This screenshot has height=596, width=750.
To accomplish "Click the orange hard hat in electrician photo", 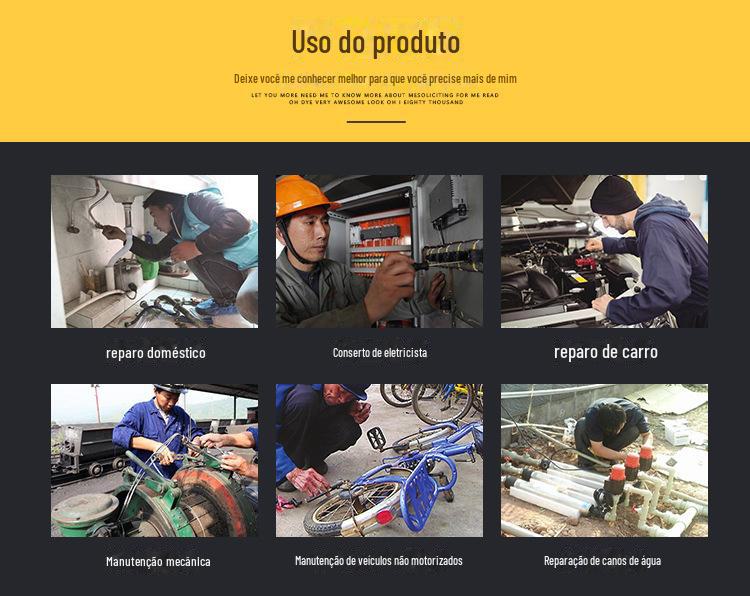I will (x=300, y=195).
